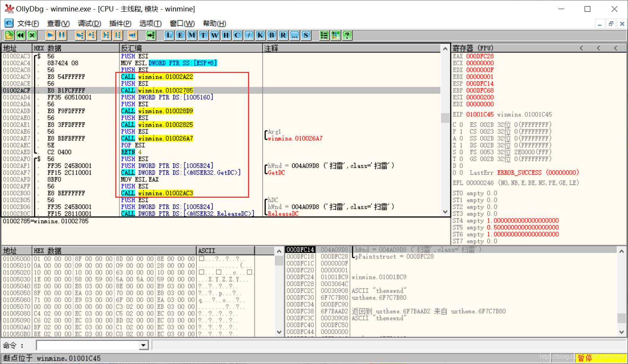Click the stack pane scrollbar thumb

[x=622, y=318]
